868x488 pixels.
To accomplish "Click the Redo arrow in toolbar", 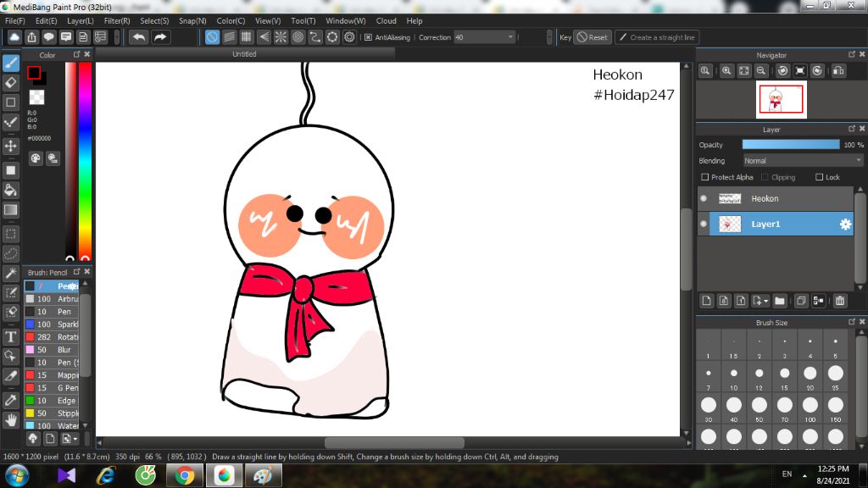I will point(160,37).
